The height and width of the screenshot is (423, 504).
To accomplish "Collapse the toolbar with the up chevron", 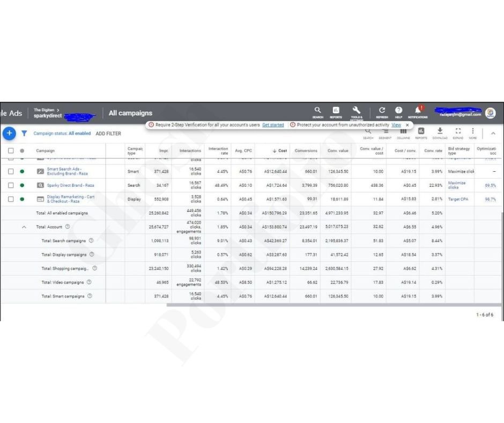I will coord(493,133).
